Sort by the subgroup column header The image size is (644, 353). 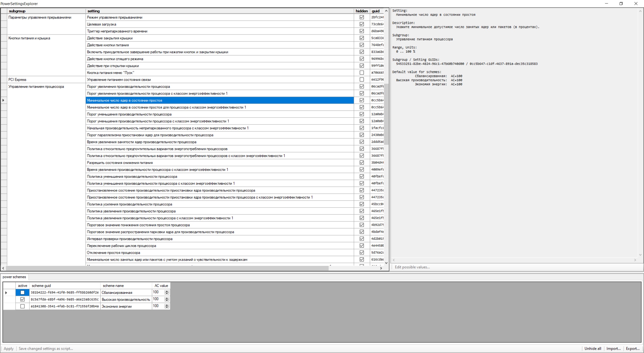tap(17, 11)
